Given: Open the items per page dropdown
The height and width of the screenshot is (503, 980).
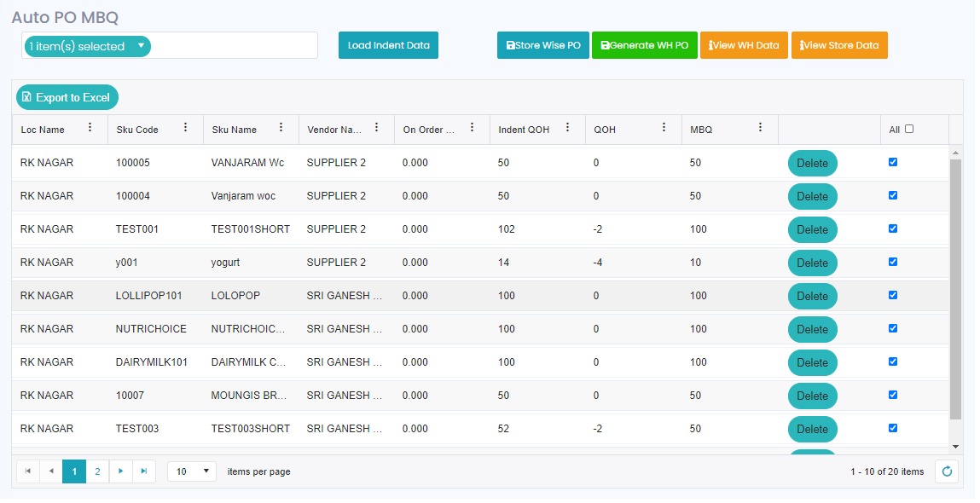Looking at the screenshot, I should coord(192,471).
